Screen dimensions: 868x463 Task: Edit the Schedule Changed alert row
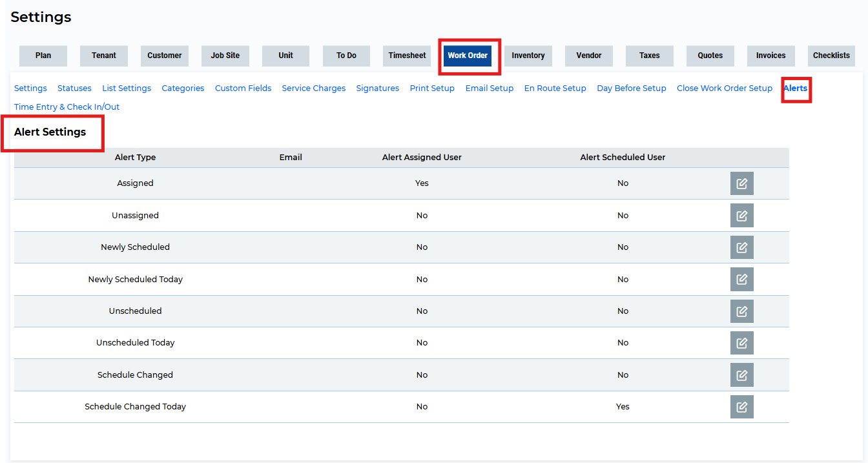coord(741,375)
